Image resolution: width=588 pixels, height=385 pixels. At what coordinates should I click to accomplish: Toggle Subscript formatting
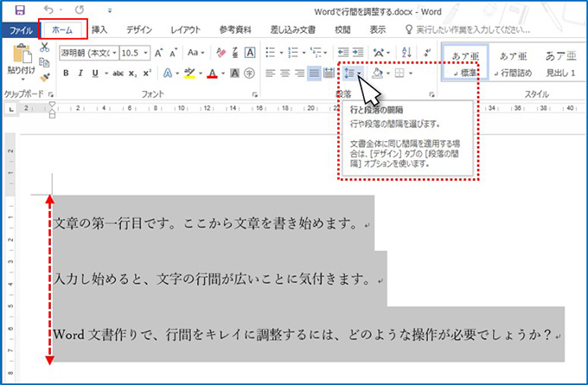tap(133, 74)
